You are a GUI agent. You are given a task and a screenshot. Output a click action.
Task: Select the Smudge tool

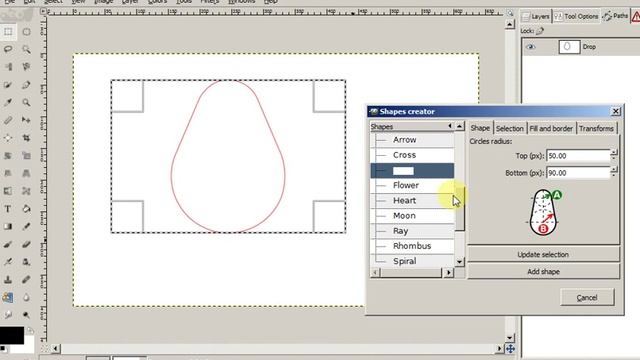[x=8, y=315]
